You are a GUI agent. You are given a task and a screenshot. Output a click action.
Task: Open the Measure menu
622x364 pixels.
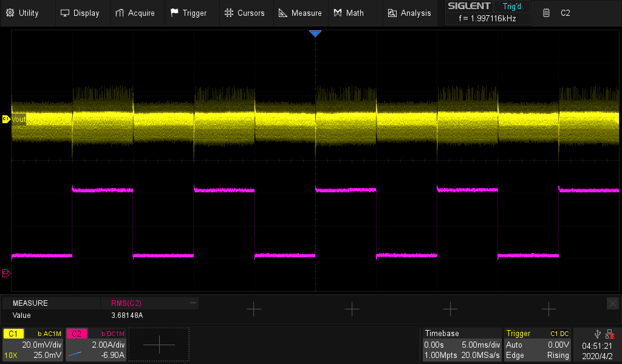click(300, 13)
